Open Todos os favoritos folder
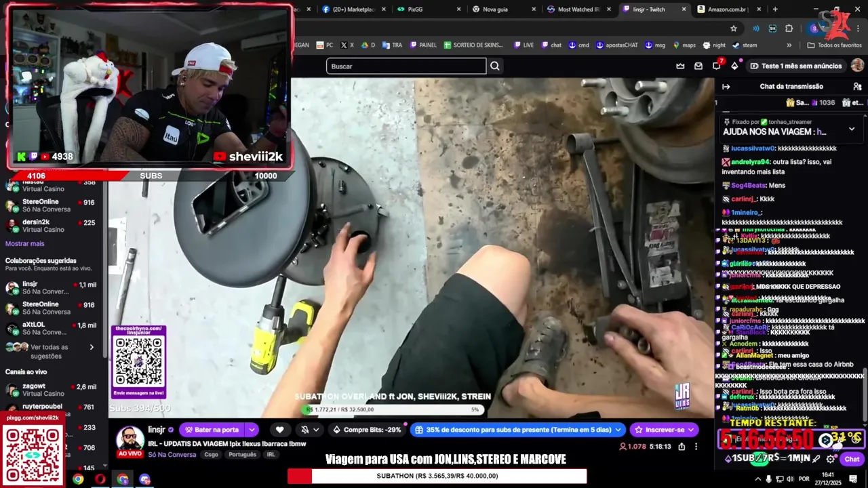This screenshot has width=868, height=488. 834,45
